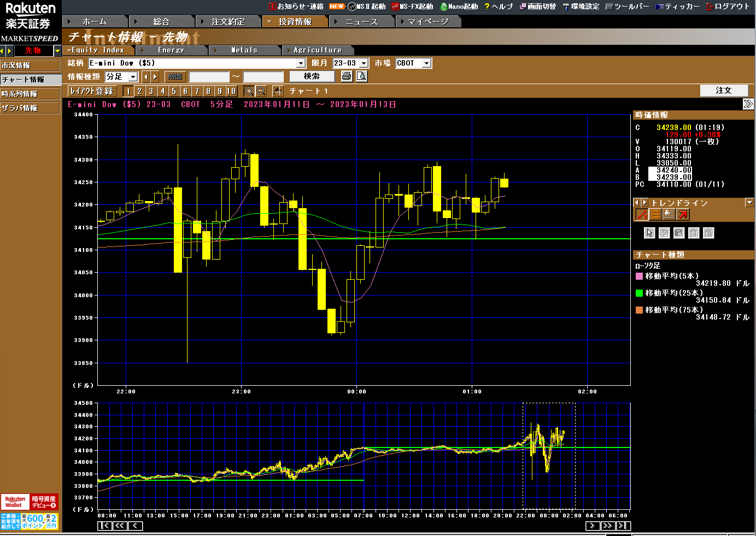The height and width of the screenshot is (536, 756).
Task: Select layout number 7
Action: [197, 91]
